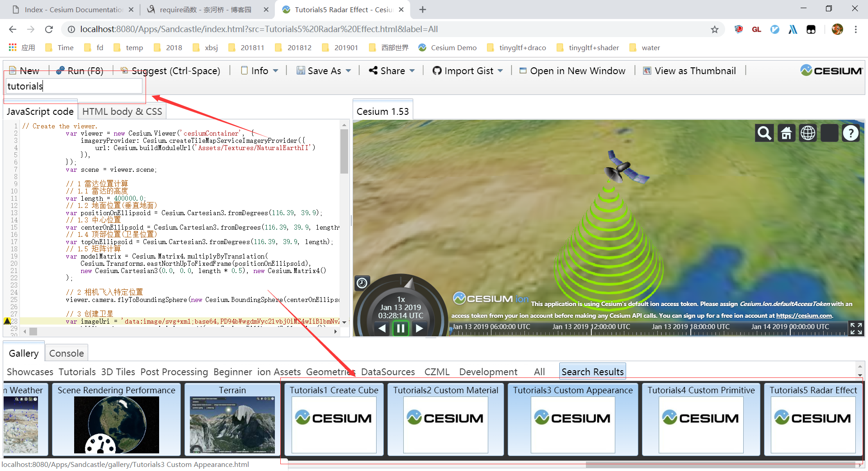Select the Search Results gallery tab
This screenshot has width=868, height=471.
pos(592,372)
